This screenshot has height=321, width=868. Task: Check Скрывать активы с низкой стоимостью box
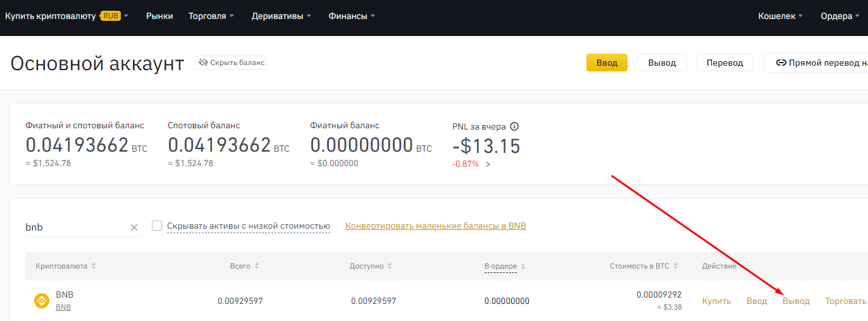(x=158, y=226)
